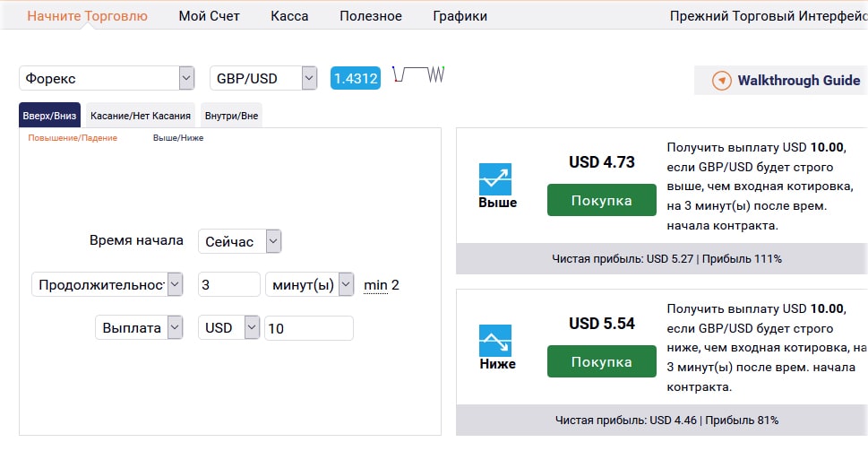
Task: Click the Ниже falling chart icon
Action: coord(495,340)
